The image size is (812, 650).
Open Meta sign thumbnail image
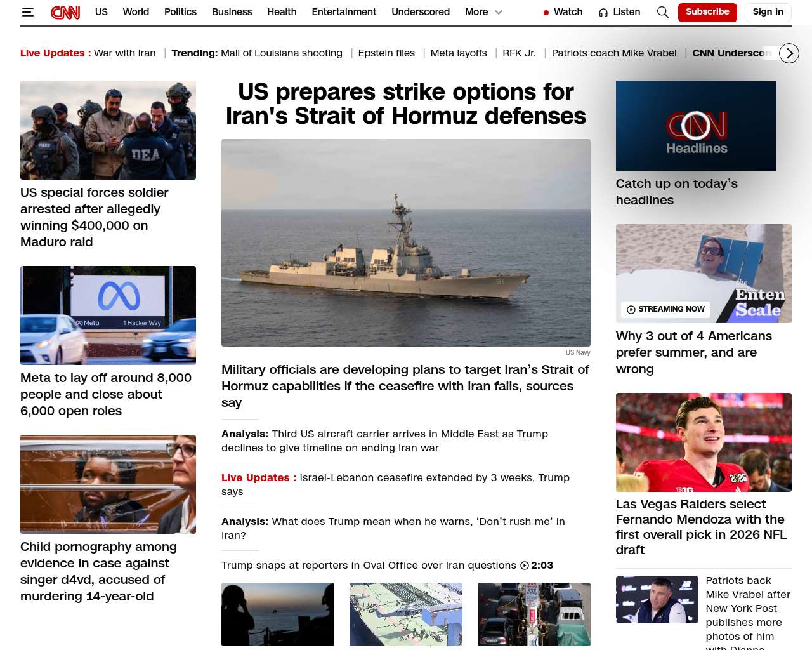(x=108, y=315)
